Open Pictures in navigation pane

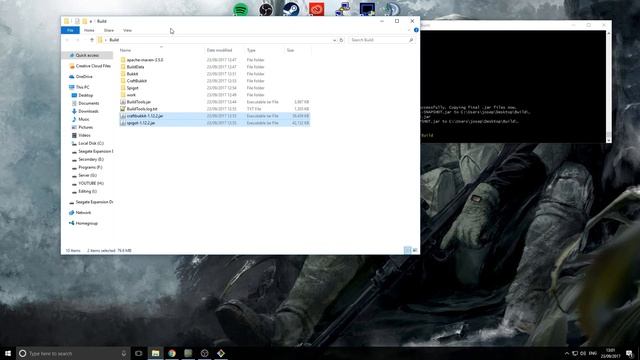(x=85, y=127)
